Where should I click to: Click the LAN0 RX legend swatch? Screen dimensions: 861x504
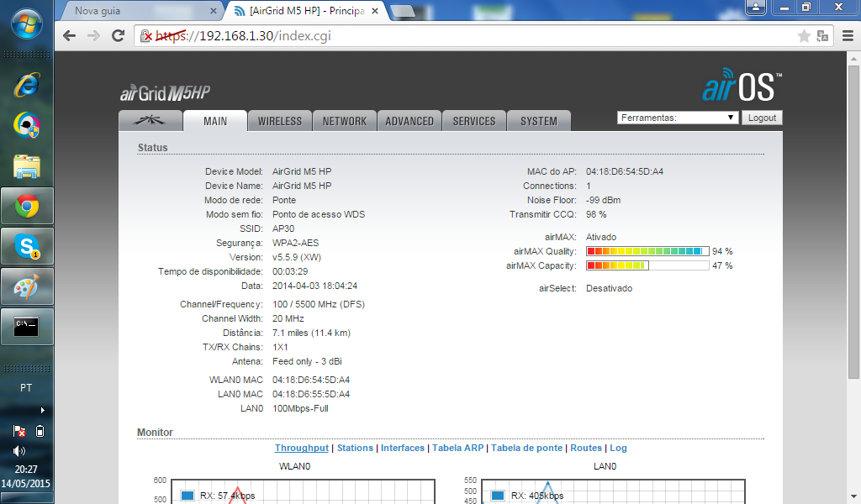click(498, 496)
